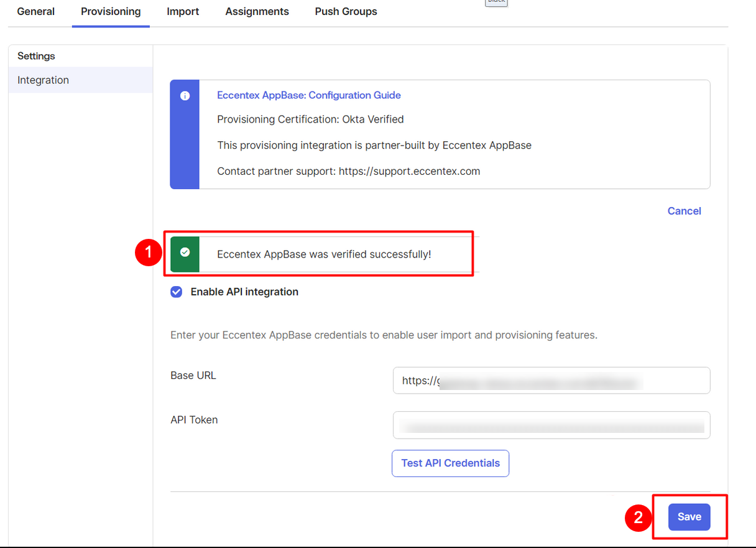Click the 'Base URL' field label

[193, 376]
